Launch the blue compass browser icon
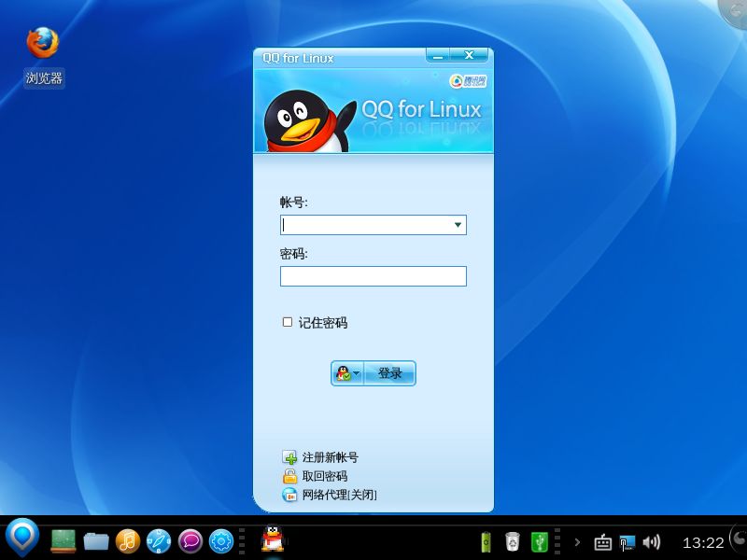Viewport: 747px width, 560px height. click(159, 541)
